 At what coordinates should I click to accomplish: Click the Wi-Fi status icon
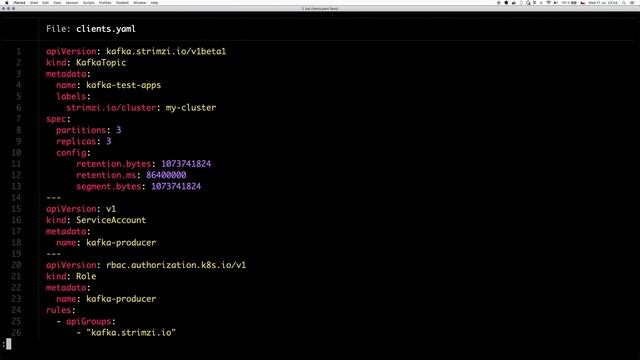[x=548, y=2]
